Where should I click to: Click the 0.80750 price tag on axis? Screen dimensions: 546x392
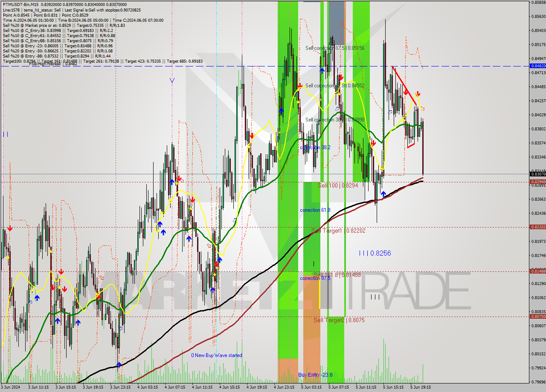(x=537, y=317)
